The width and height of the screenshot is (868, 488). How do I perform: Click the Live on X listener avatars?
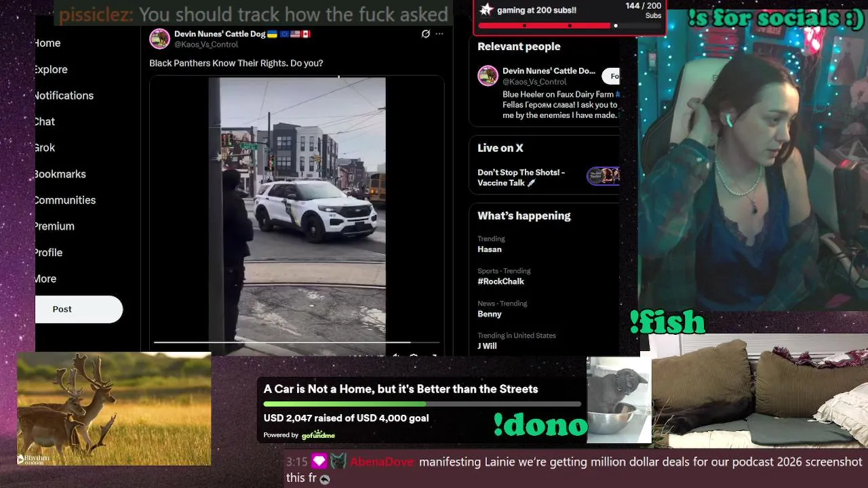coord(603,176)
